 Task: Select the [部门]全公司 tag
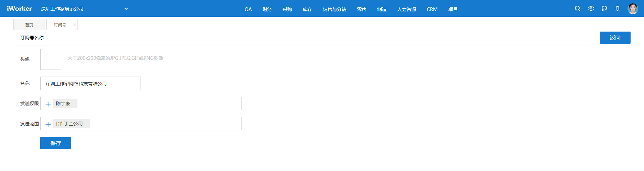pos(71,124)
